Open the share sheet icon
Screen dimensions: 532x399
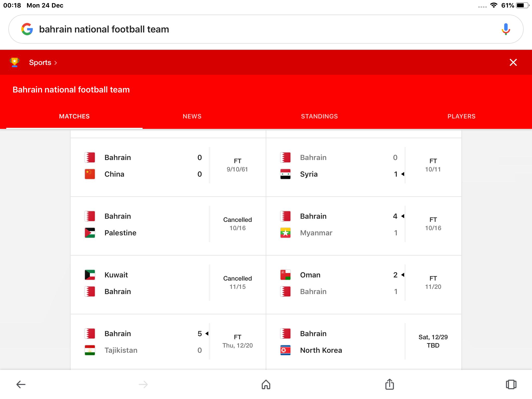389,384
